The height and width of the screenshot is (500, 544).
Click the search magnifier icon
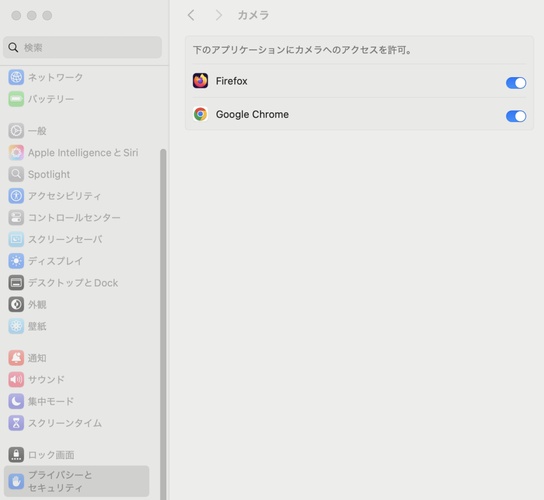tap(13, 48)
